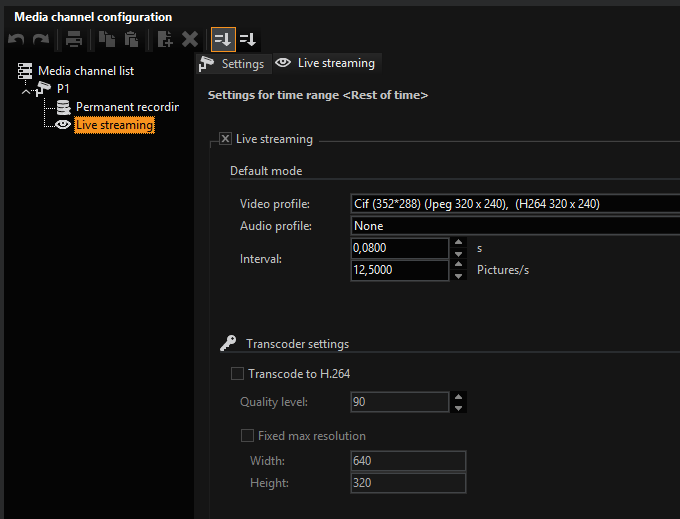Screen dimensions: 680x519
Task: Disable the Live streaming checkbox
Action: tap(225, 139)
